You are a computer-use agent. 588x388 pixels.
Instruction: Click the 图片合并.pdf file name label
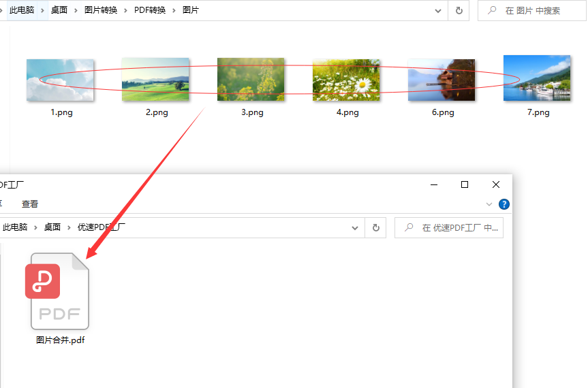click(x=61, y=340)
